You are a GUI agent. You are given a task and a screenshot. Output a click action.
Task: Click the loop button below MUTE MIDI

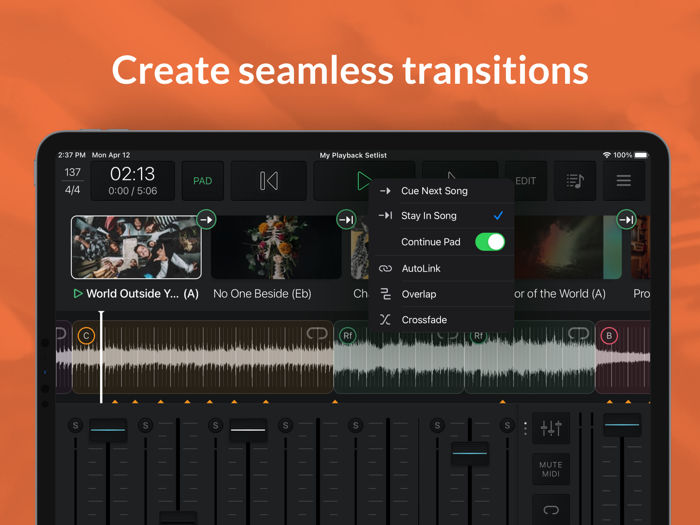[x=551, y=510]
